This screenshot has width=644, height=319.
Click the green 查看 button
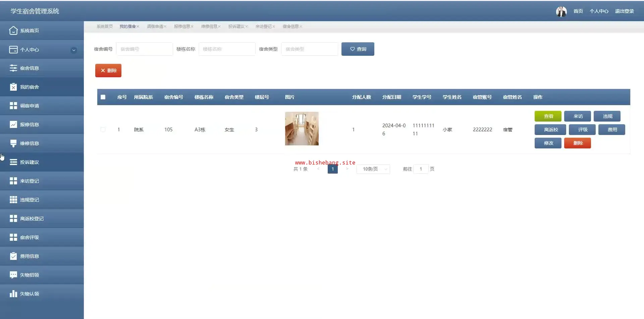pos(548,116)
